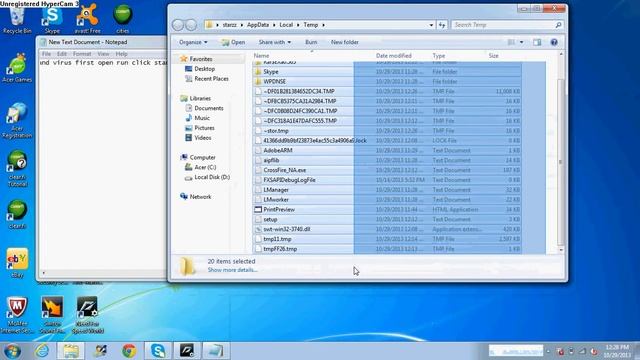Open Notepad File menu
This screenshot has width=640, height=360.
point(46,54)
